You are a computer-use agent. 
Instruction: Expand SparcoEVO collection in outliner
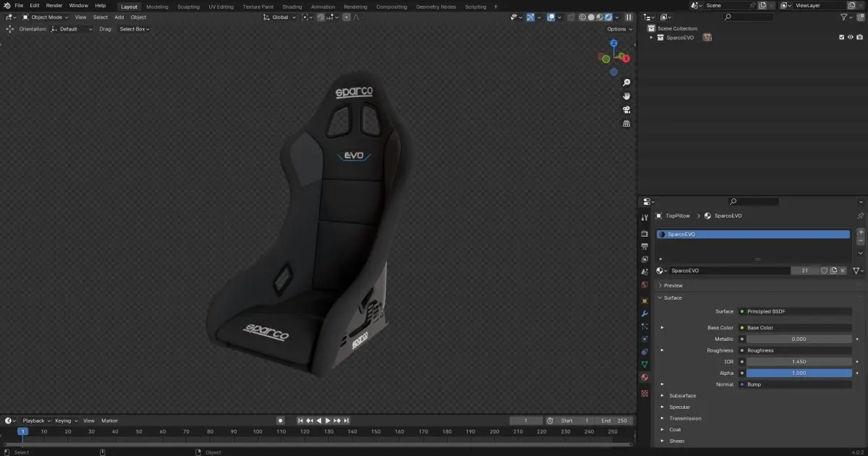[x=651, y=37]
